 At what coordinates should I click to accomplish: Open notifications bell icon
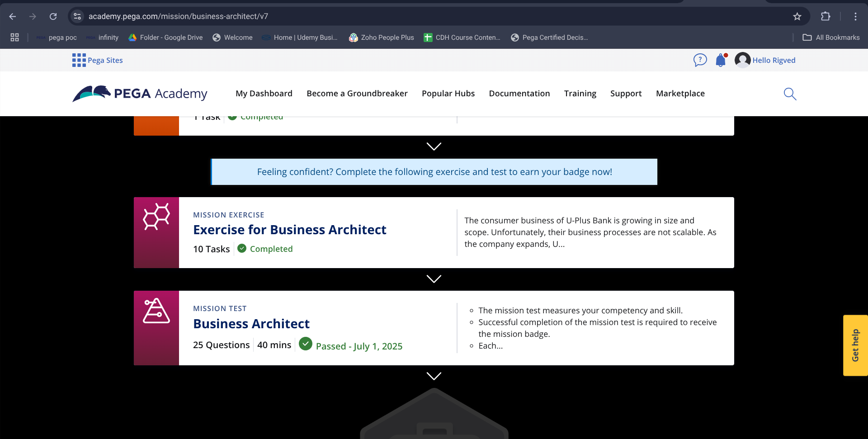point(721,60)
